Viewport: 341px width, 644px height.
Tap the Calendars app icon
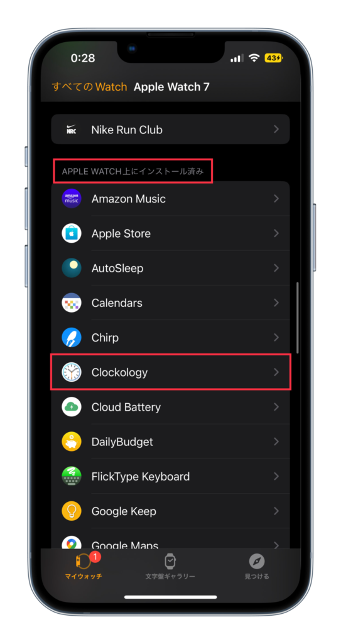click(x=72, y=303)
